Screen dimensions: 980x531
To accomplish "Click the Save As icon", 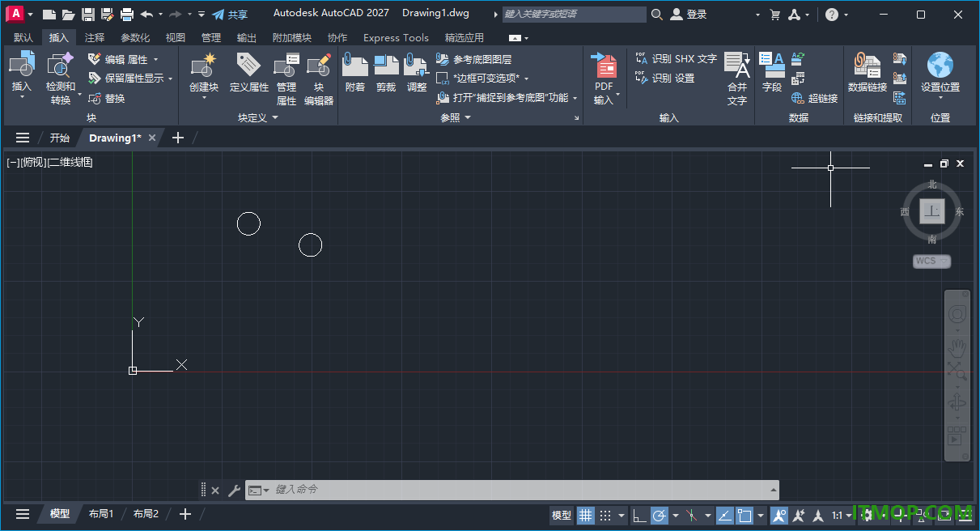I will 107,15.
